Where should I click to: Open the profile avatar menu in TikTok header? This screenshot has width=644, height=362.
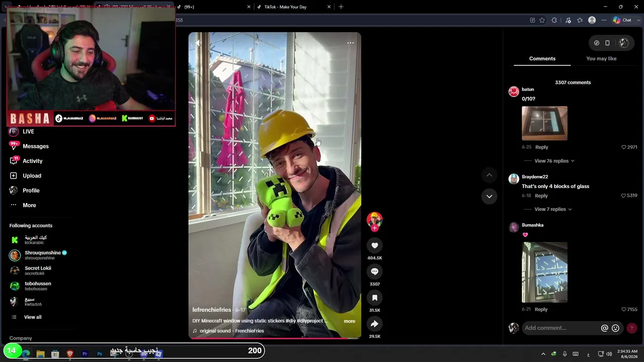623,43
